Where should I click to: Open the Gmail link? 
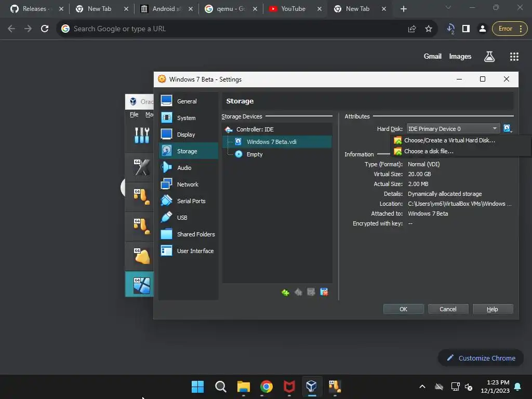click(433, 56)
